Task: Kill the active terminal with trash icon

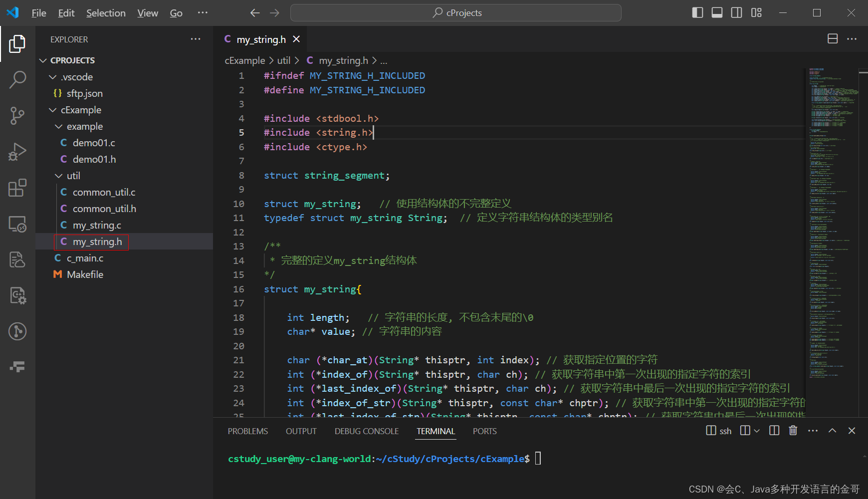Action: pyautogui.click(x=793, y=430)
